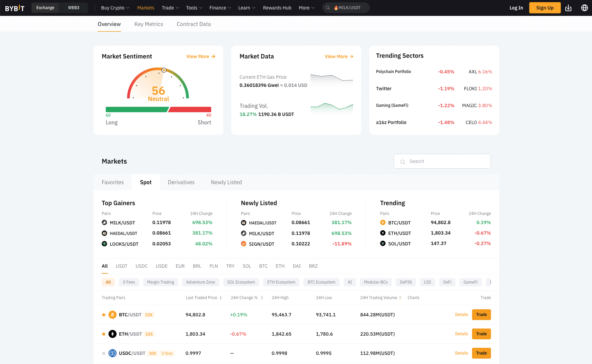The image size is (592, 364).
Task: Switch to the Derivatives tab
Action: 181,182
